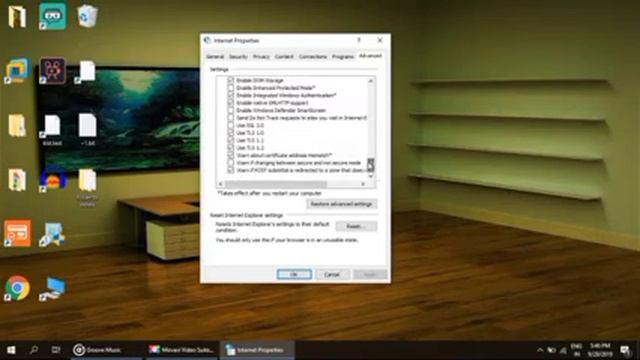The width and height of the screenshot is (640, 360).
Task: Check Enable Enhanced Protected Mode
Action: point(231,88)
